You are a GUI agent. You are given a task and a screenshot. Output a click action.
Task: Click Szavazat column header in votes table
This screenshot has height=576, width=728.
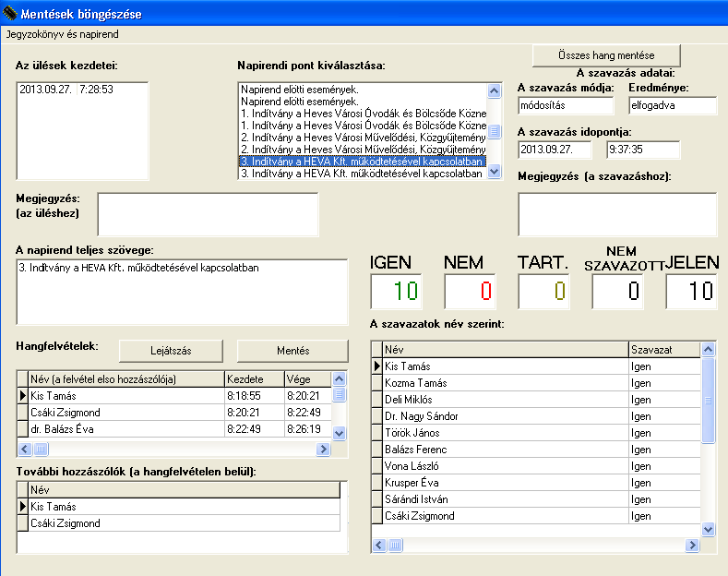(664, 350)
